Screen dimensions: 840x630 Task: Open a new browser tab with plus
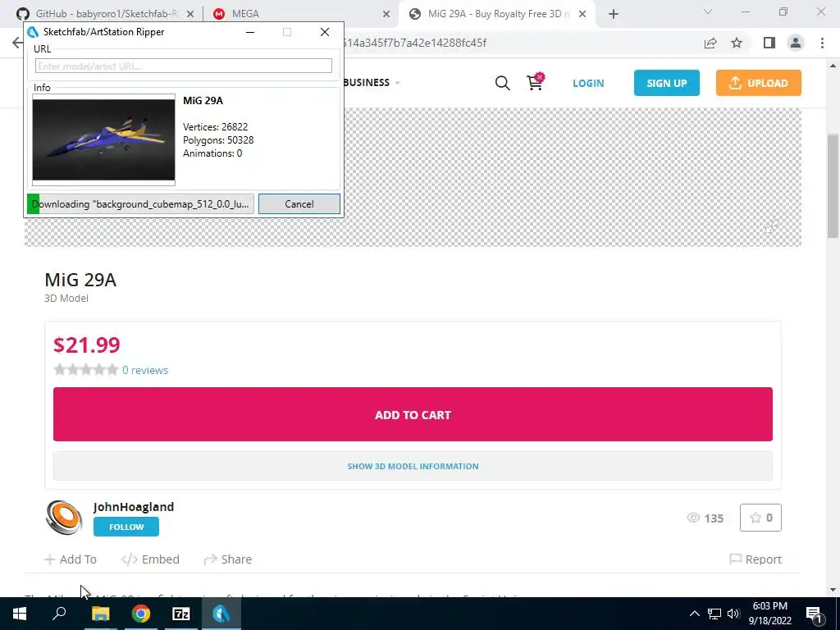614,14
